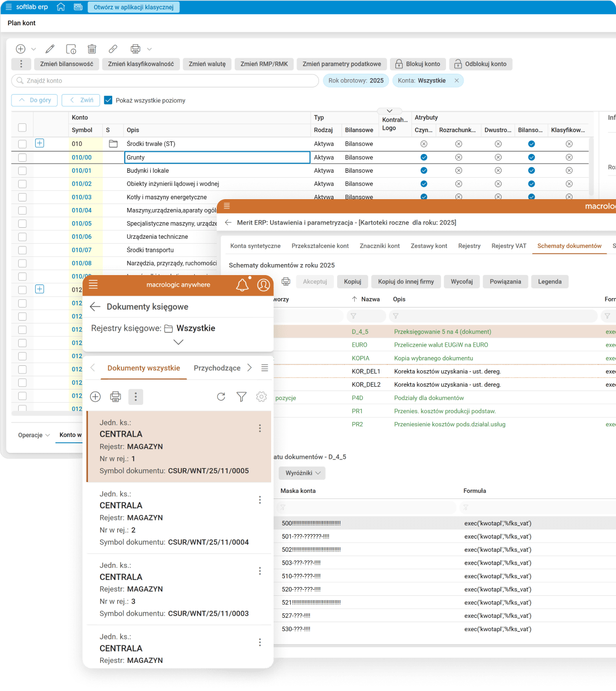Click the Znajdź konto search field
This screenshot has height=691, width=616.
click(x=165, y=81)
